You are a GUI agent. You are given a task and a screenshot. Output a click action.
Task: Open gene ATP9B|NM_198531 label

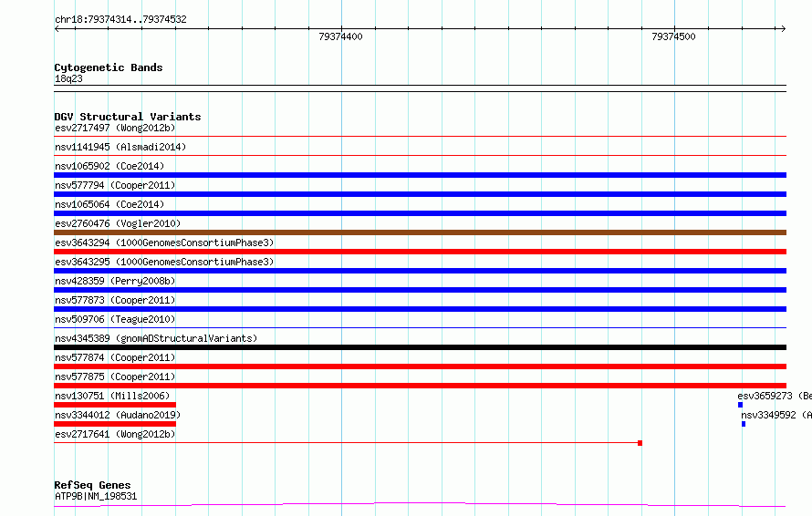[96, 496]
